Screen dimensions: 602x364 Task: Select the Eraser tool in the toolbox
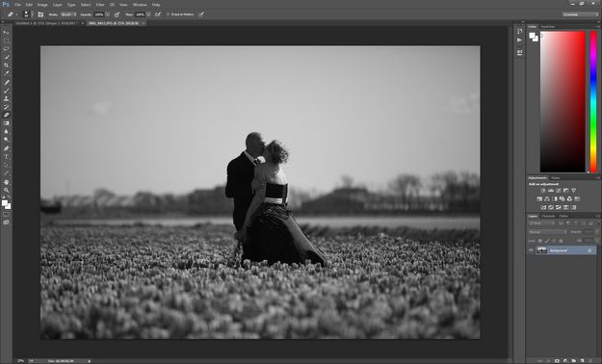click(x=6, y=115)
